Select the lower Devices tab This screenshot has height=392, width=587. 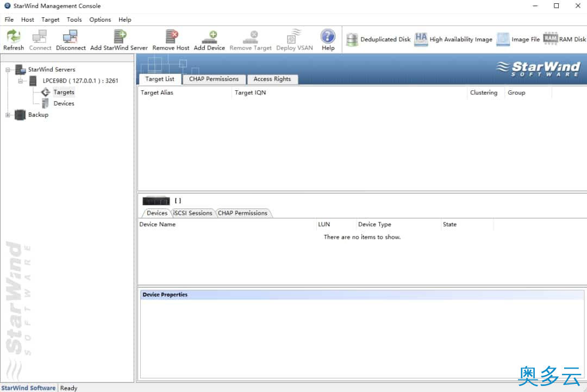[x=157, y=213]
